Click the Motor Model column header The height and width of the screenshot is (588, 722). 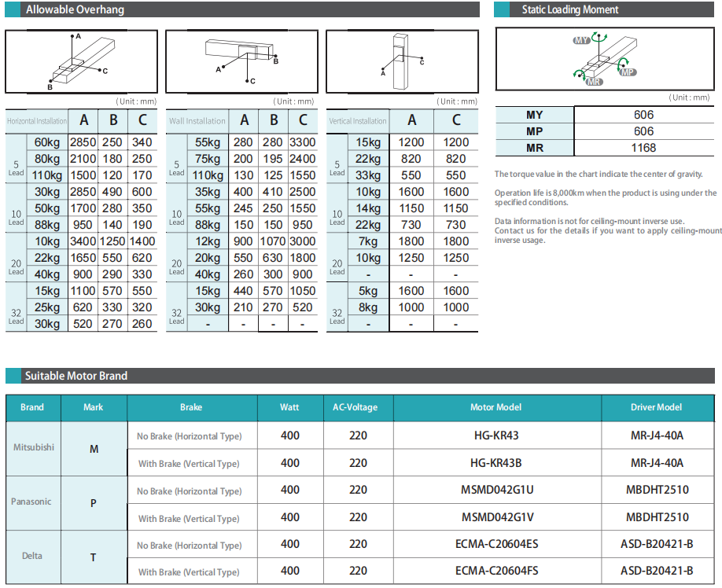click(x=495, y=407)
